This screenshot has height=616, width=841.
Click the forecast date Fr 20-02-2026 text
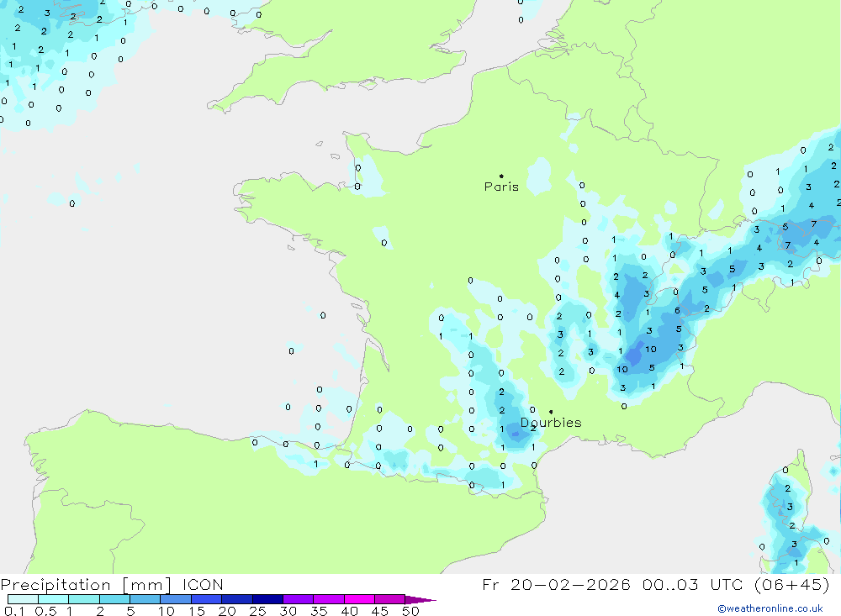[556, 584]
